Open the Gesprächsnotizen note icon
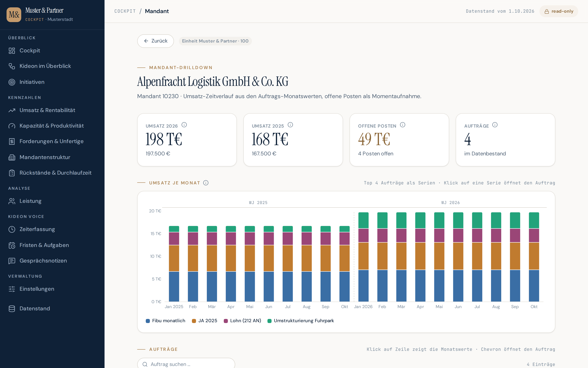This screenshot has height=368, width=588. click(12, 261)
